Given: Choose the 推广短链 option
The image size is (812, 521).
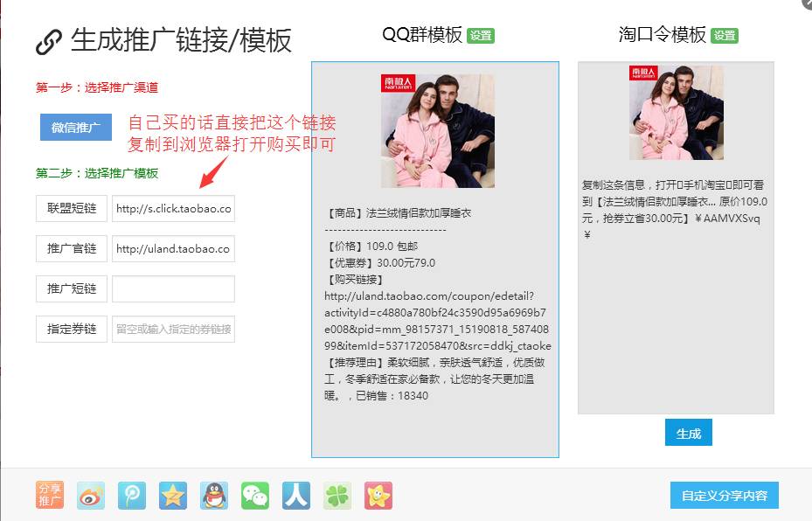Looking at the screenshot, I should [x=72, y=289].
